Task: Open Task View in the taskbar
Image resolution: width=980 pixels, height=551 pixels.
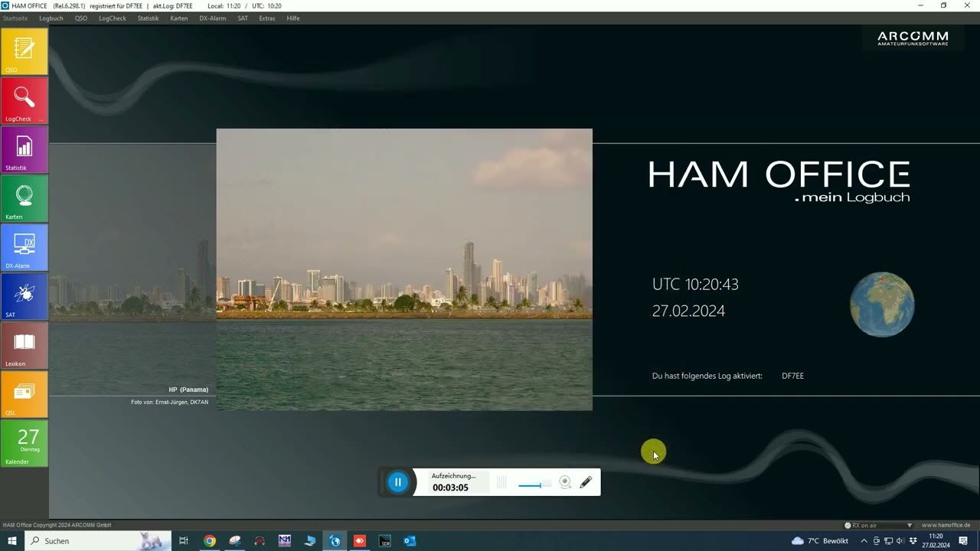Action: click(184, 541)
